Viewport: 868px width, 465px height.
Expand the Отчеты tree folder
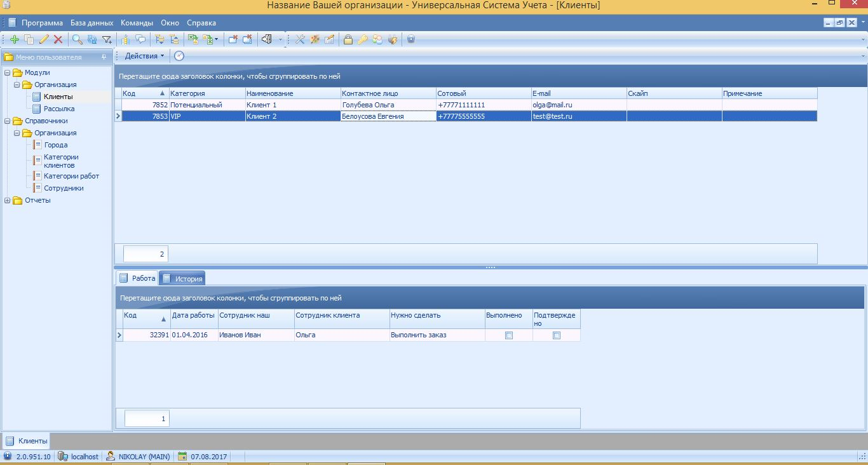(x=8, y=201)
